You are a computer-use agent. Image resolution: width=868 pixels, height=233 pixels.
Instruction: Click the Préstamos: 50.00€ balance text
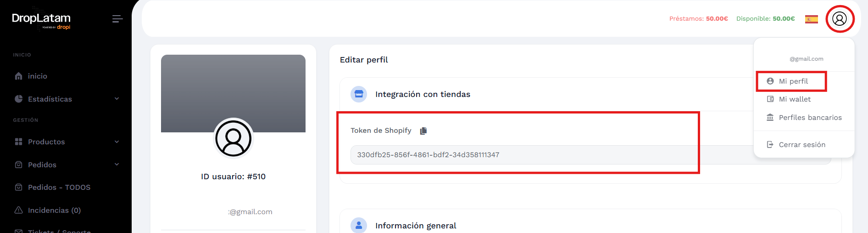699,19
